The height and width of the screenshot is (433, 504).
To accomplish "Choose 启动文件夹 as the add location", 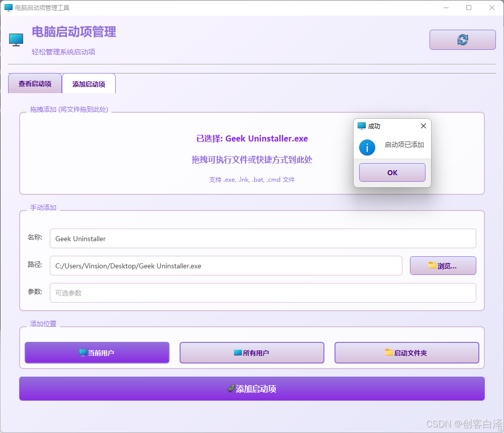I will 407,352.
